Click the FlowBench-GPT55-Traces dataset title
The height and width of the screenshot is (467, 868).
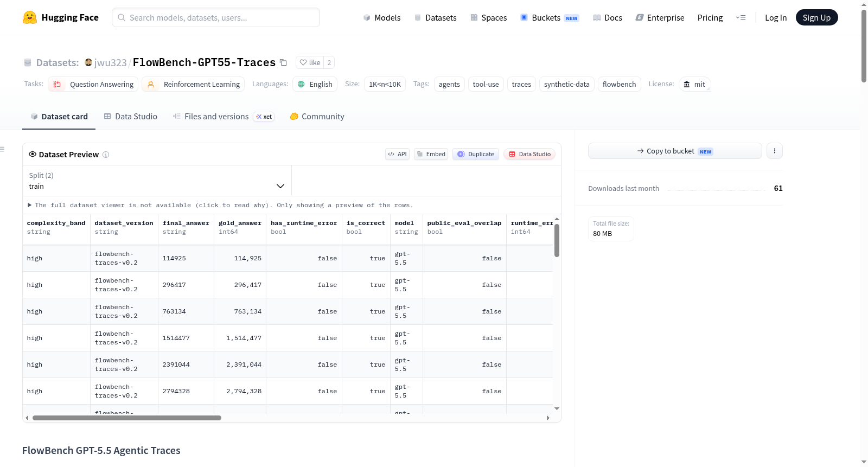(x=204, y=62)
